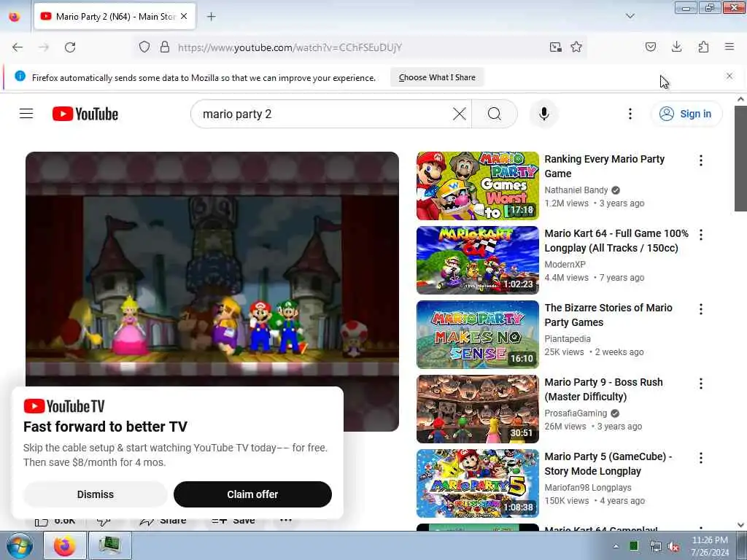Open Firefox downloads panel

[x=676, y=47]
